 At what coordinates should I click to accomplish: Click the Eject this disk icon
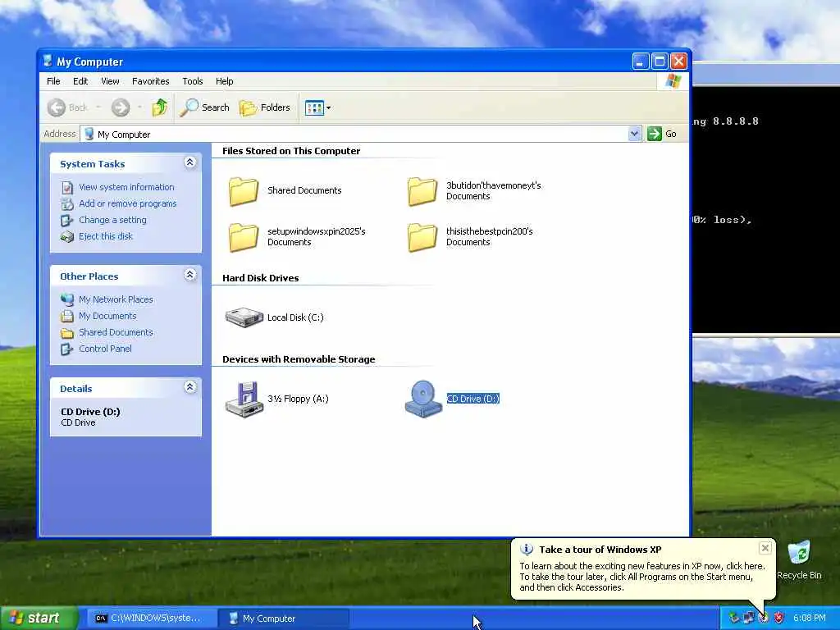[67, 237]
